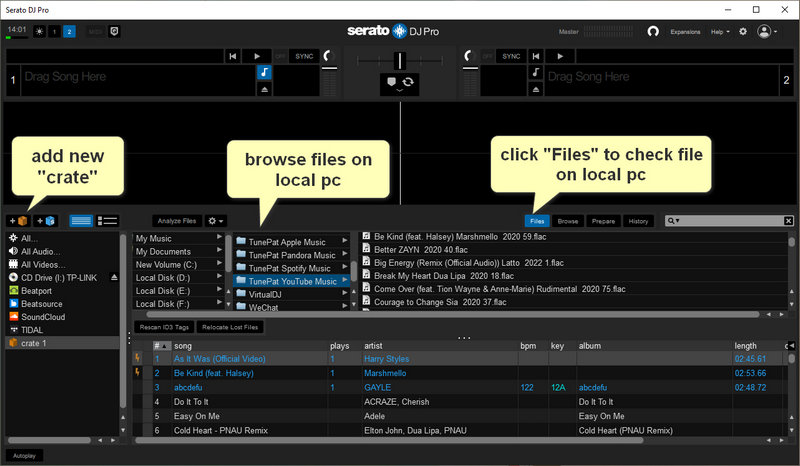Eject the track from deck 2
This screenshot has height=466, width=800.
(x=536, y=89)
